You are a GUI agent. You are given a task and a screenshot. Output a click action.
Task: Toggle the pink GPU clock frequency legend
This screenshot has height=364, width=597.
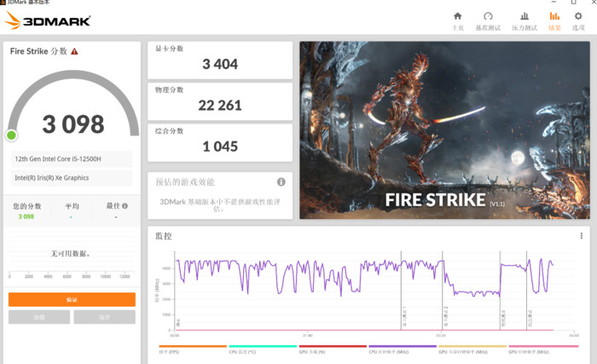tap(543, 350)
